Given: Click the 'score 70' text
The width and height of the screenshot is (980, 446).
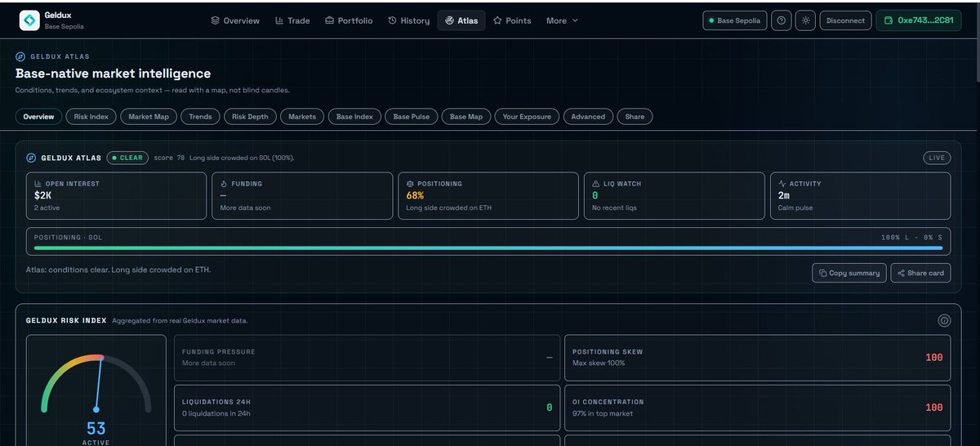Looking at the screenshot, I should point(169,158).
